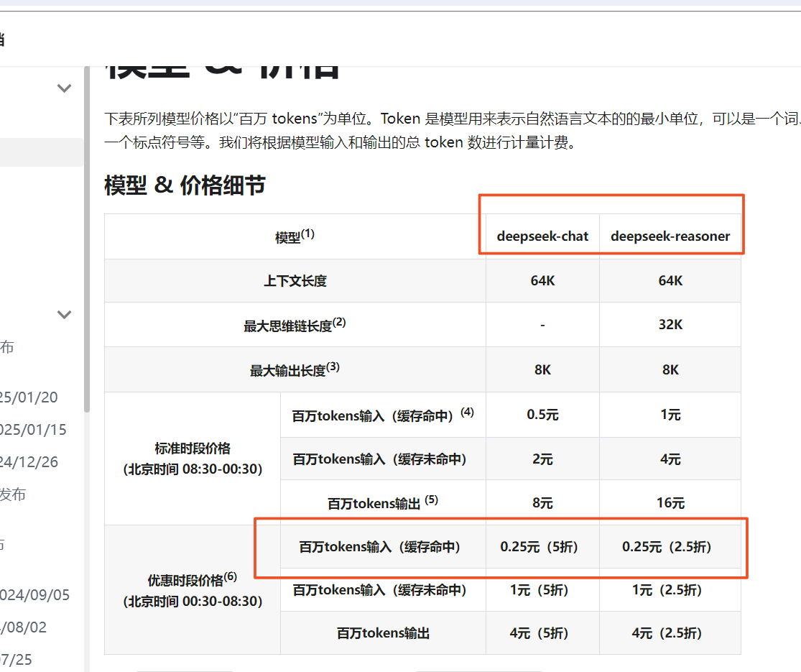The image size is (801, 672).
Task: Open the sidebar news entry dated 24/12/26
Action: click(x=29, y=462)
